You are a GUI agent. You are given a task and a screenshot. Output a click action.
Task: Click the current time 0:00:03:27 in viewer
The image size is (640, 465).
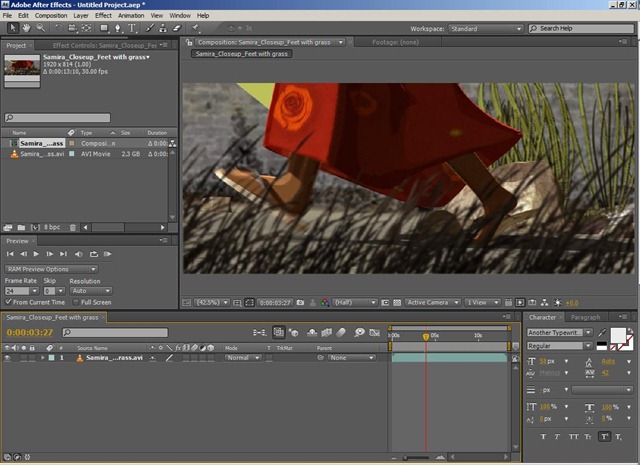(275, 303)
